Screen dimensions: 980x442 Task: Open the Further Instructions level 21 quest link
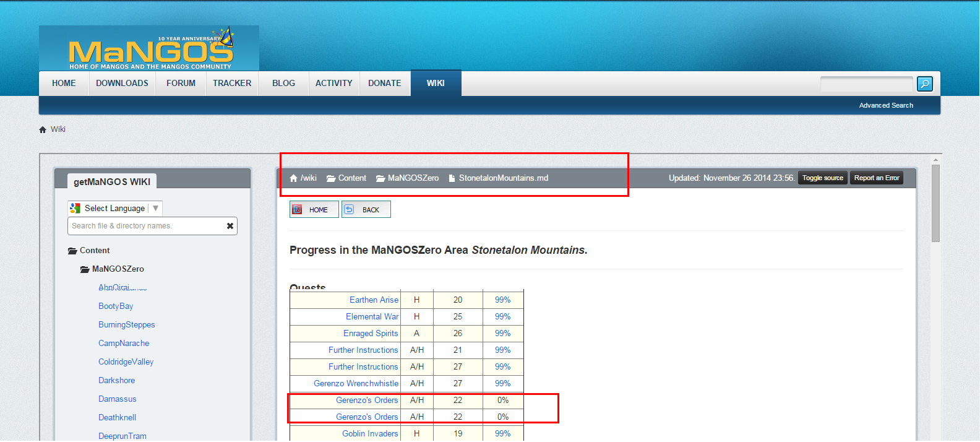click(363, 350)
